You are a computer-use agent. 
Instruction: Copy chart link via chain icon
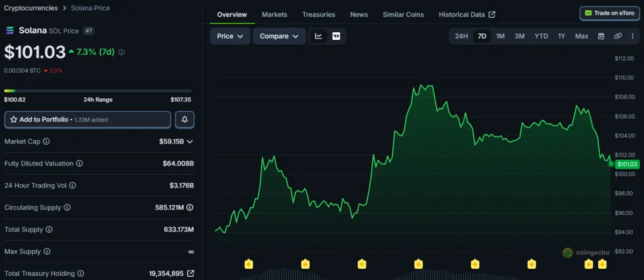coord(618,36)
